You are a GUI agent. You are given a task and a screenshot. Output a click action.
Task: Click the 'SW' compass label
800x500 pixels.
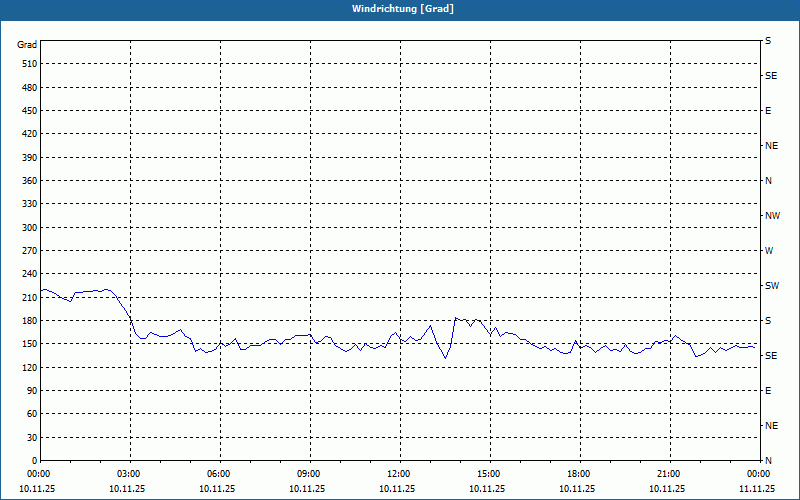772,286
